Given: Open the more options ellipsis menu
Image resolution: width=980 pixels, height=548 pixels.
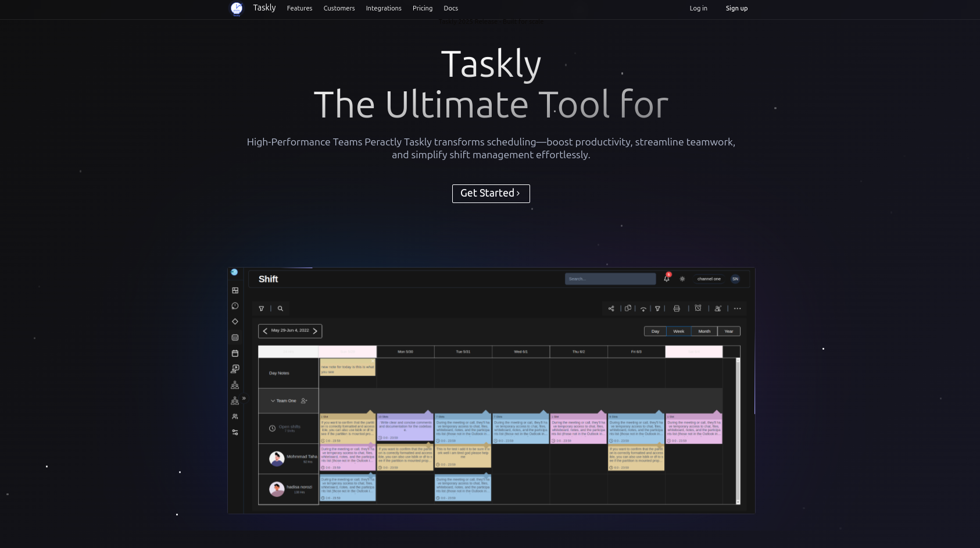Looking at the screenshot, I should coord(737,308).
